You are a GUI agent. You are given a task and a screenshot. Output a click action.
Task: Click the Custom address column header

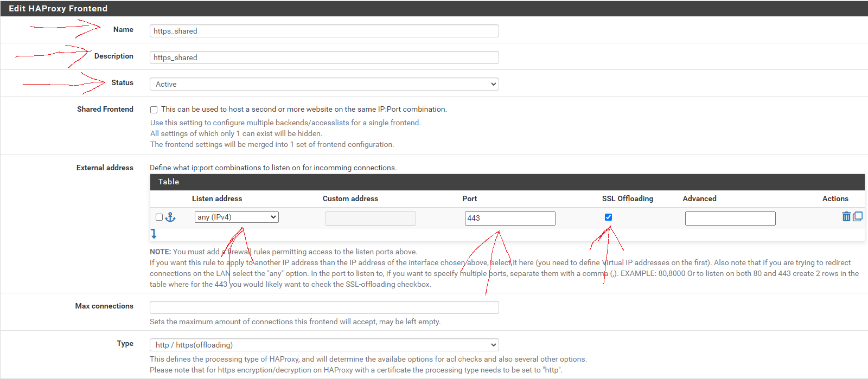[350, 198]
